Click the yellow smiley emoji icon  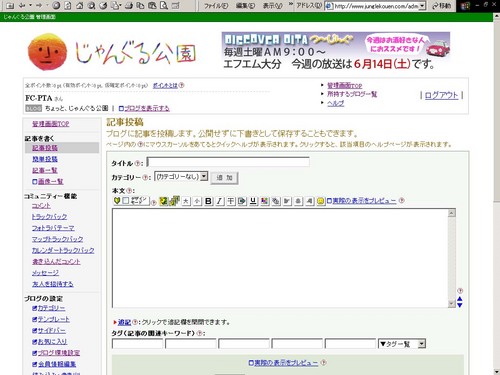tap(321, 201)
